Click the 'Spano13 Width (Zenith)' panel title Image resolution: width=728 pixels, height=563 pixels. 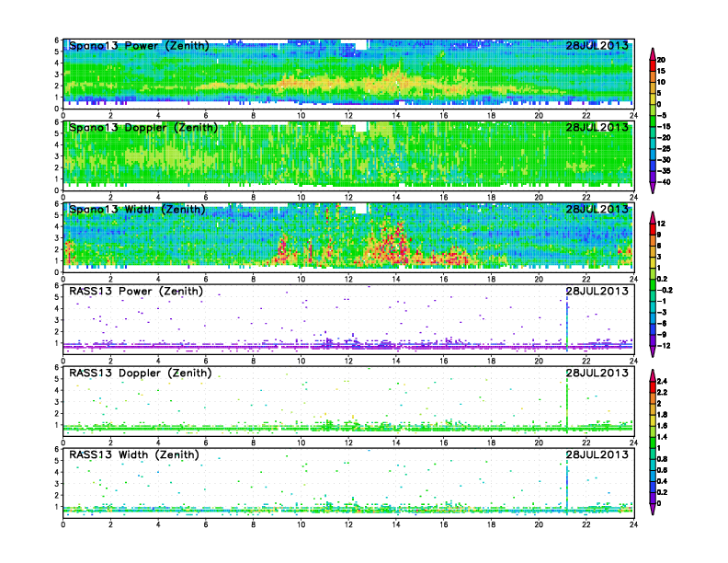pyautogui.click(x=137, y=209)
